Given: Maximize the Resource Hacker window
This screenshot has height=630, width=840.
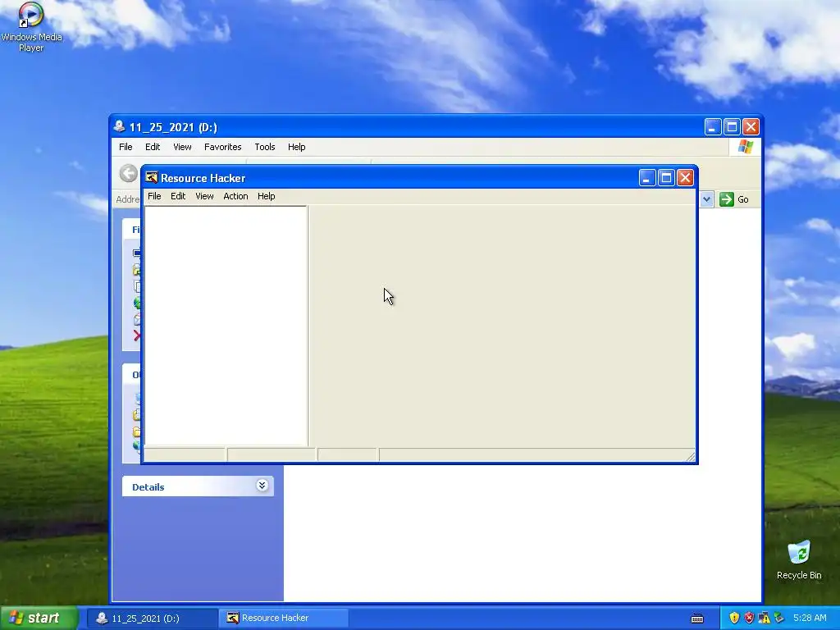Looking at the screenshot, I should coord(666,178).
